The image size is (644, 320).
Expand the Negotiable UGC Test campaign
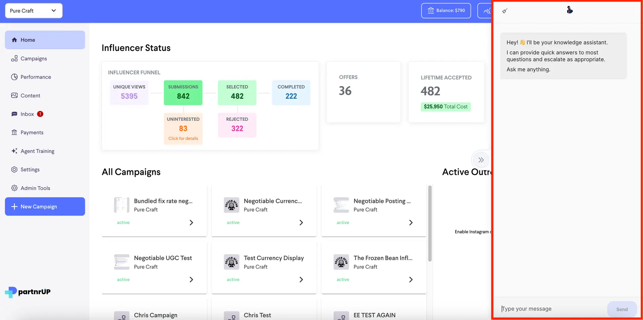click(191, 279)
